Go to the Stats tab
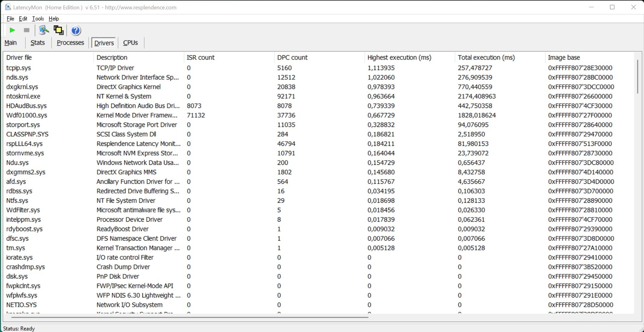This screenshot has height=332, width=644. pos(38,43)
